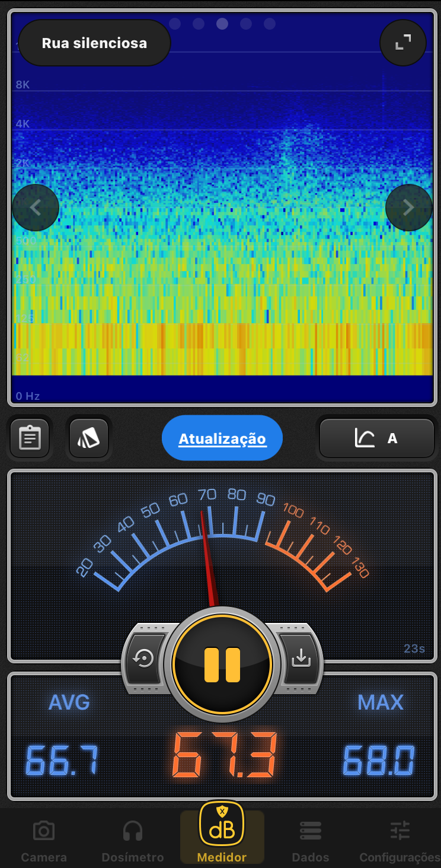
Task: Open the Configurações tab
Action: 400,840
